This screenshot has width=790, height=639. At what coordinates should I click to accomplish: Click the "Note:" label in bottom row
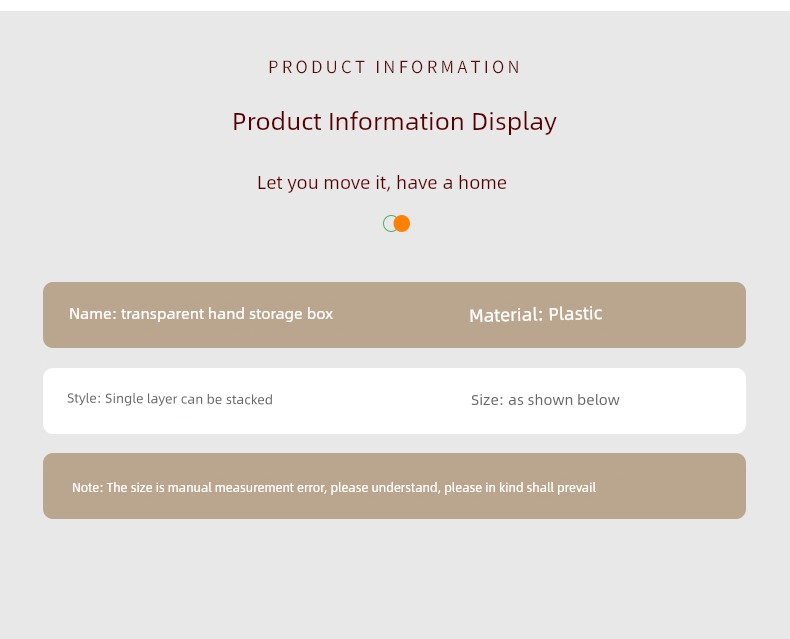point(87,488)
